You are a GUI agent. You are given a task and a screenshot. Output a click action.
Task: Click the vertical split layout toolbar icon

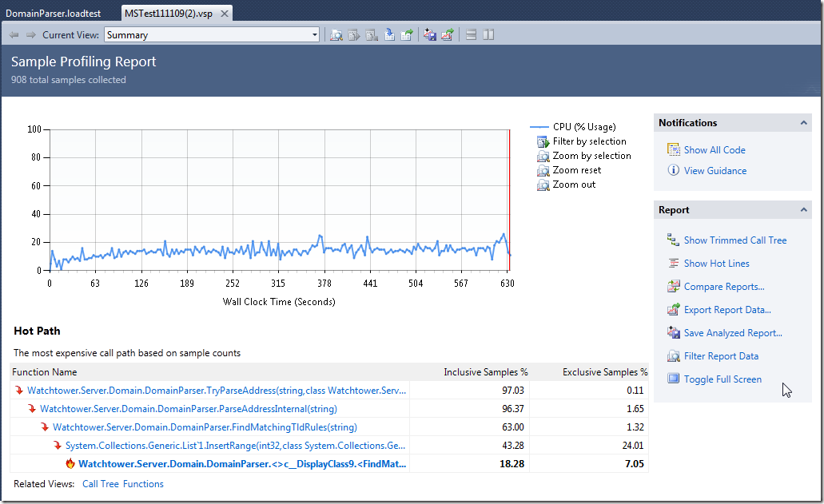pyautogui.click(x=488, y=35)
